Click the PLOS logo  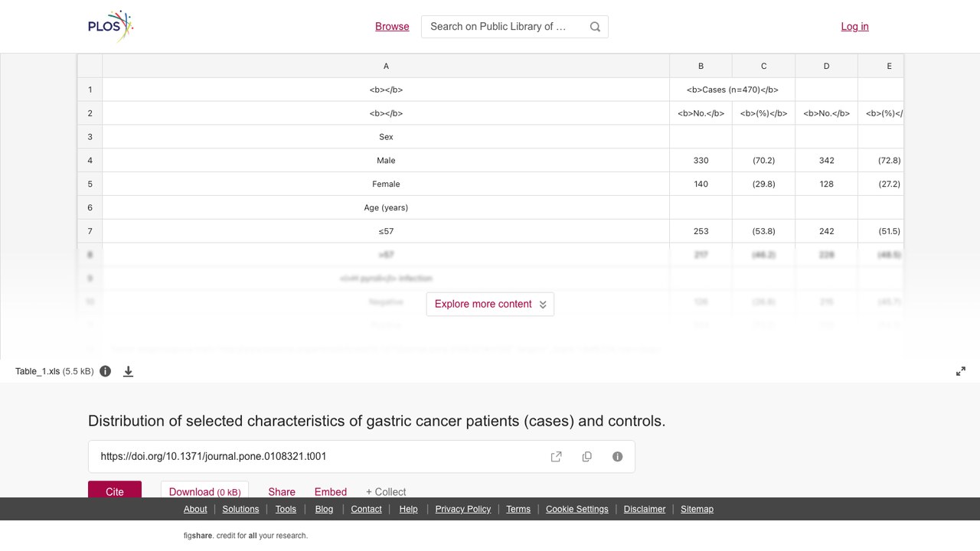111,26
